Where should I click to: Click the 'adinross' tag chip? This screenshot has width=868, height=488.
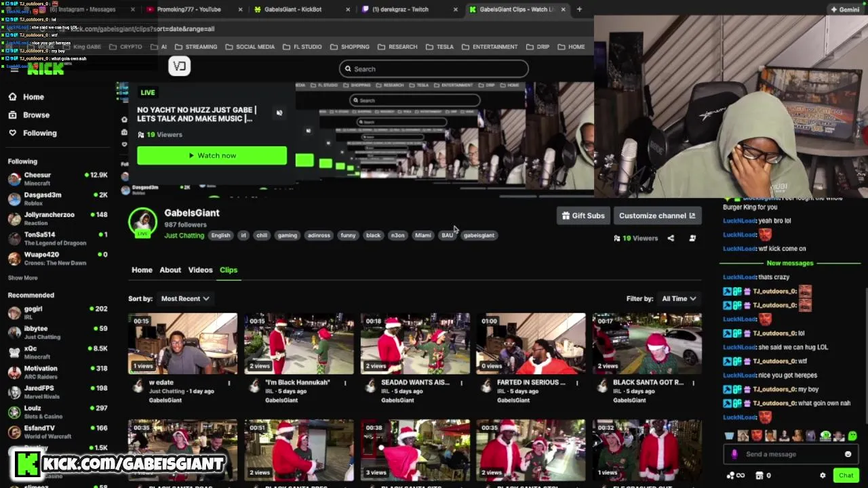(x=319, y=235)
